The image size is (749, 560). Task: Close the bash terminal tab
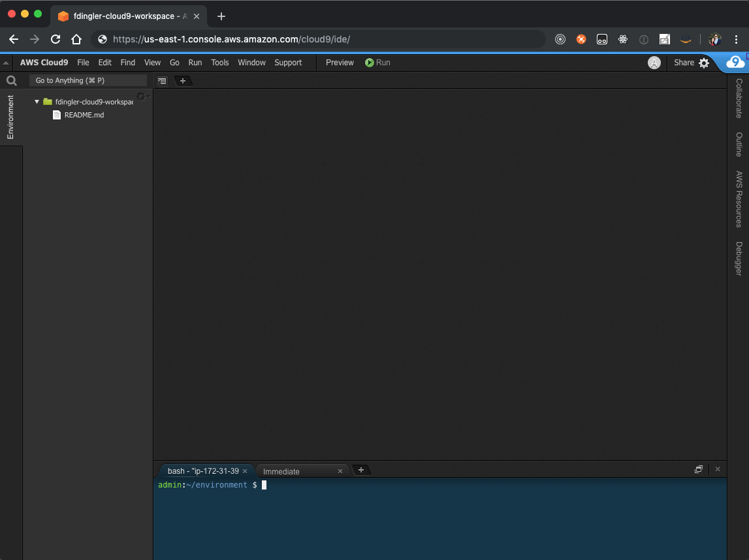tap(245, 471)
